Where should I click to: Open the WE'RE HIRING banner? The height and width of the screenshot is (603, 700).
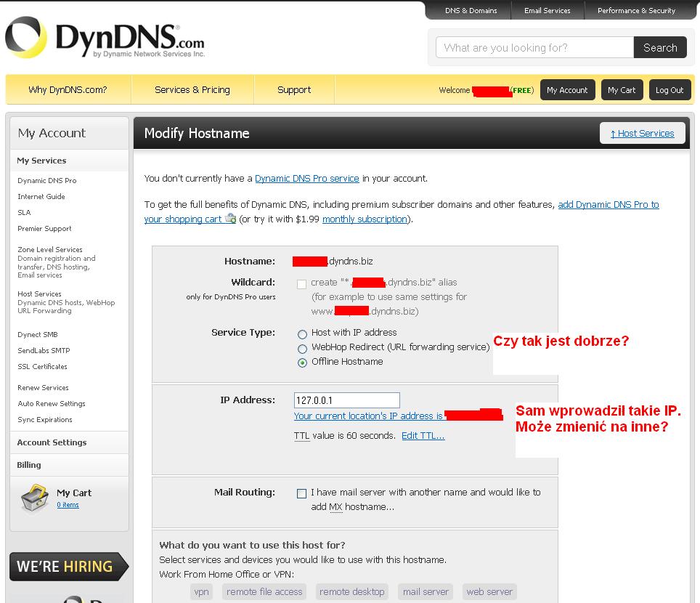coord(69,567)
